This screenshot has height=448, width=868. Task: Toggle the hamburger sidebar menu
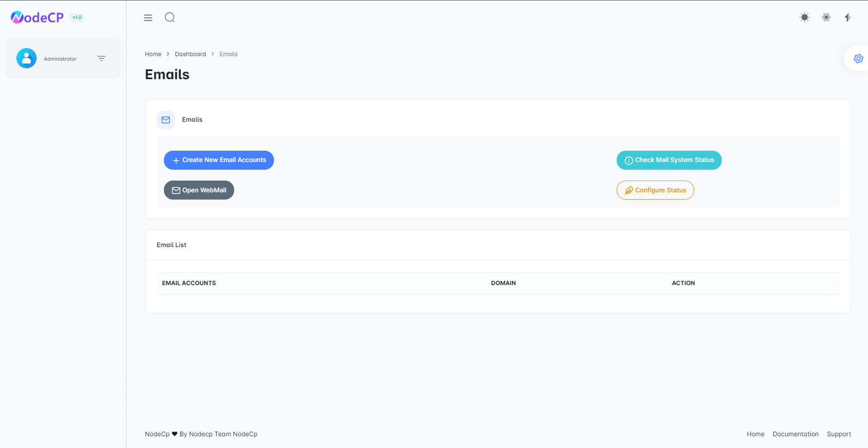(148, 18)
